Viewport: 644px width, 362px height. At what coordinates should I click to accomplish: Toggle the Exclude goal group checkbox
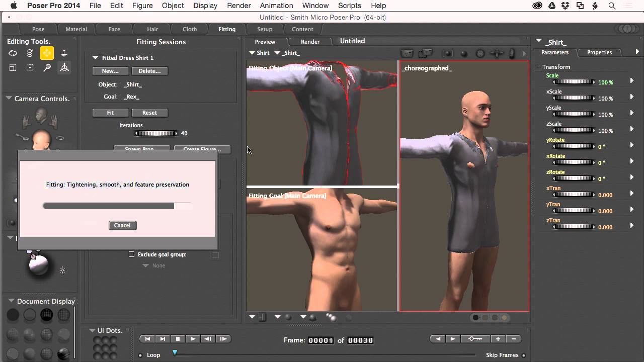(x=131, y=254)
